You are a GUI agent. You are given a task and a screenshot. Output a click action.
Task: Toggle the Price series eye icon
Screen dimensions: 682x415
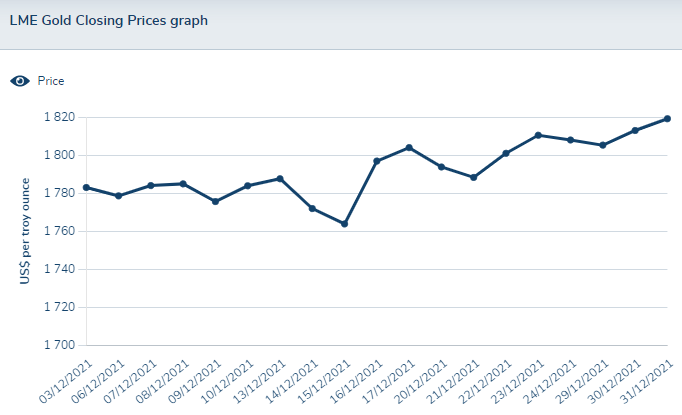tap(20, 81)
